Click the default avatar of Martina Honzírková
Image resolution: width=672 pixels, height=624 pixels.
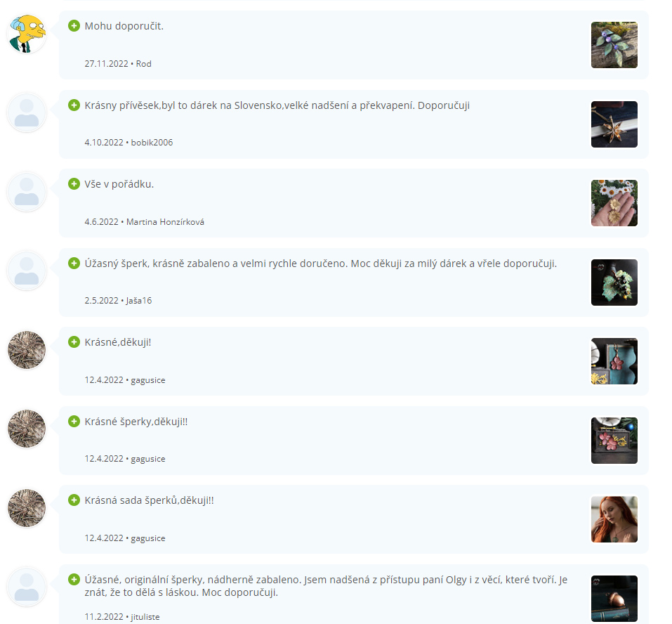coord(27,192)
